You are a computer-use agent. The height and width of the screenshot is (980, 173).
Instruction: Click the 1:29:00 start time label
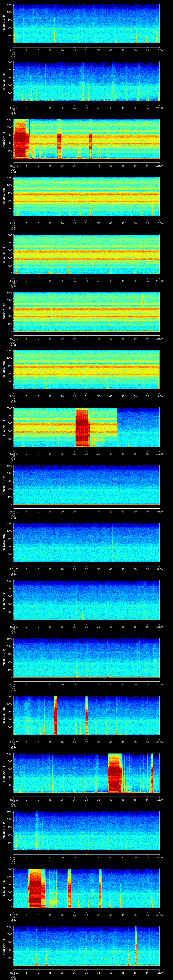14,454
